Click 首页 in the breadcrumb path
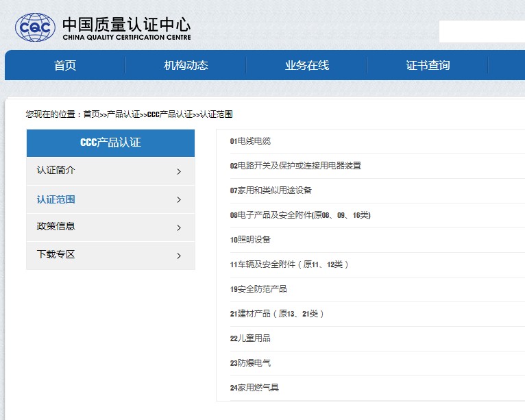The height and width of the screenshot is (420, 525). (91, 114)
